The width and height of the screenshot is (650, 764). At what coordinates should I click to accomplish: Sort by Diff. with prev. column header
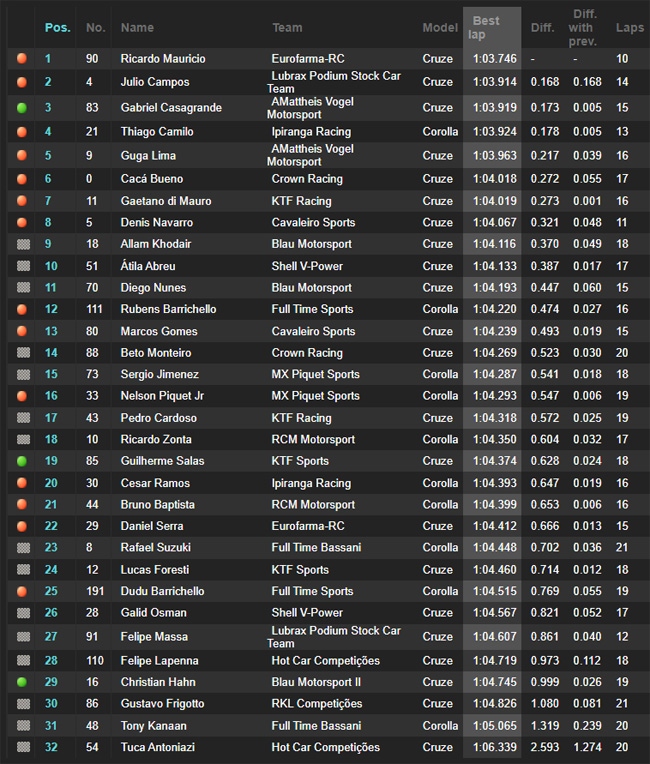[583, 28]
